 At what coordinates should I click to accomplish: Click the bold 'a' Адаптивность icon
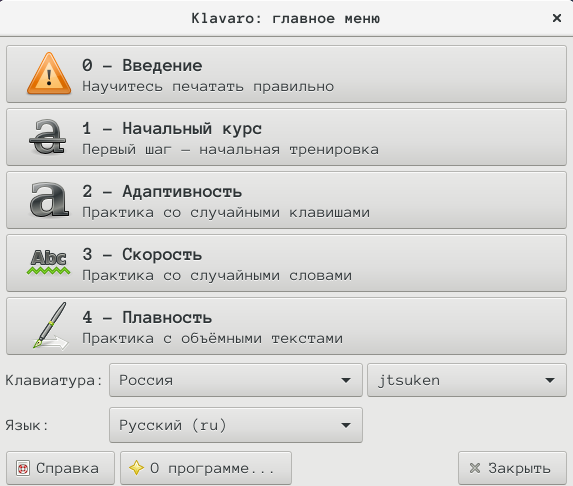pos(49,200)
